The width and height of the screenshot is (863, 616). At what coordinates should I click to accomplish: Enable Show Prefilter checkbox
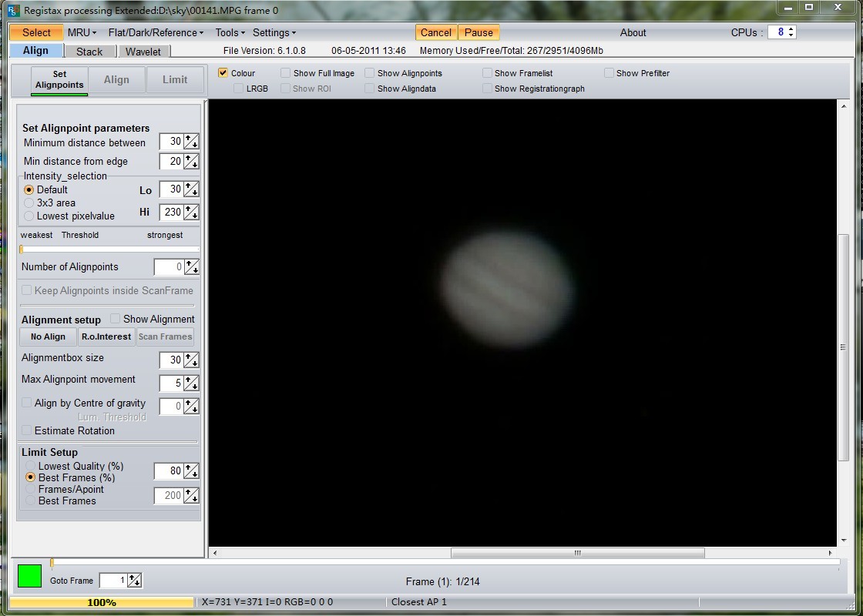[609, 73]
